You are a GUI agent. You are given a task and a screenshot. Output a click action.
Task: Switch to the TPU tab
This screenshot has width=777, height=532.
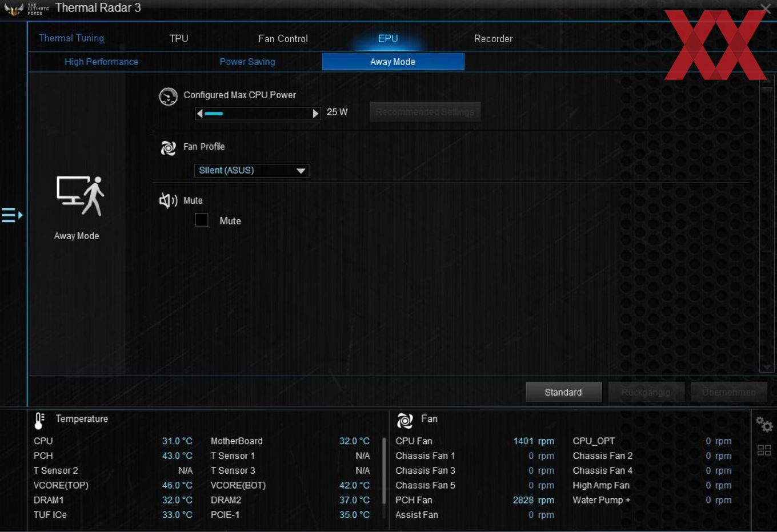pyautogui.click(x=179, y=38)
